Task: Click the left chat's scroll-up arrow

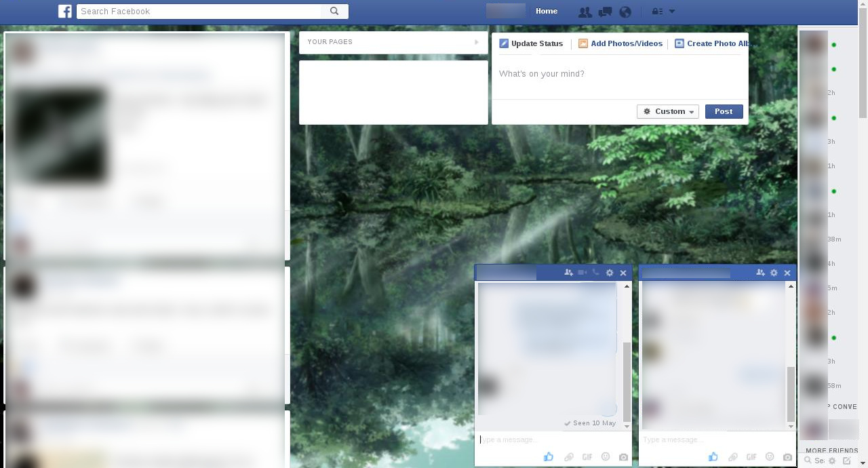Action: 627,286
